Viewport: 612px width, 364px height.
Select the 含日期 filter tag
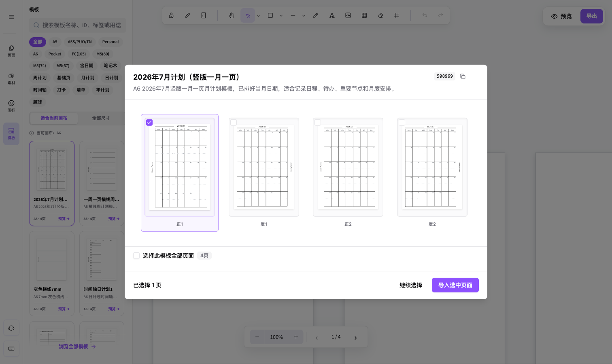[x=87, y=66]
